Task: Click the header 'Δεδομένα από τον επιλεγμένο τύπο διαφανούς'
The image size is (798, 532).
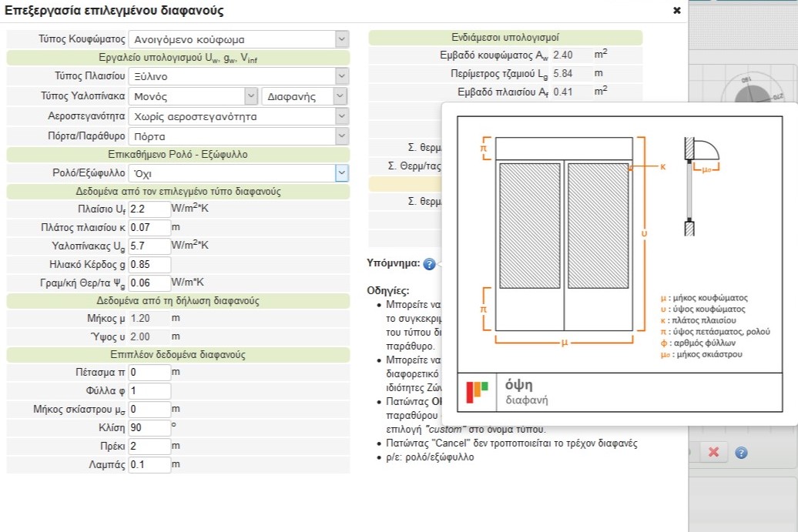Action: 178,191
